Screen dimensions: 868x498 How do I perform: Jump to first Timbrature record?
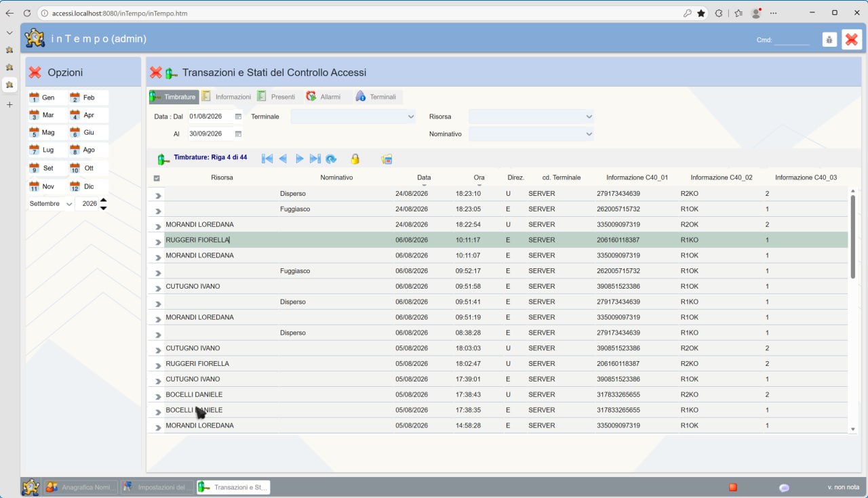(267, 159)
